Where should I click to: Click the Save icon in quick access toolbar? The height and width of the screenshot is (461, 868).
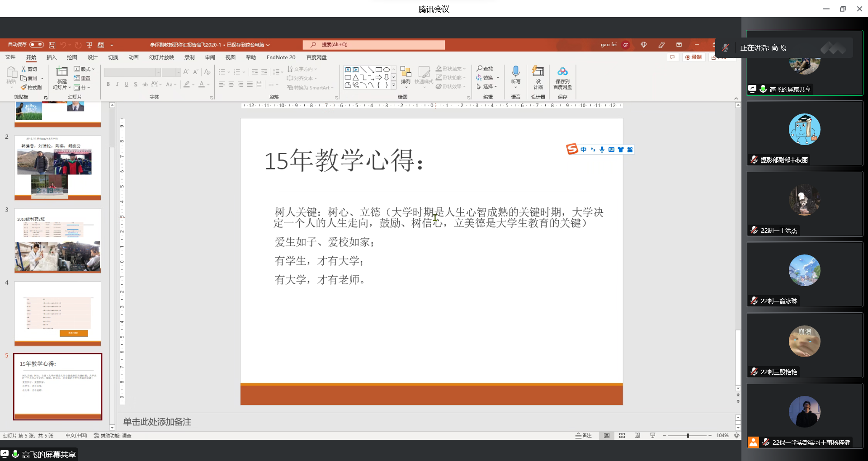pyautogui.click(x=52, y=45)
